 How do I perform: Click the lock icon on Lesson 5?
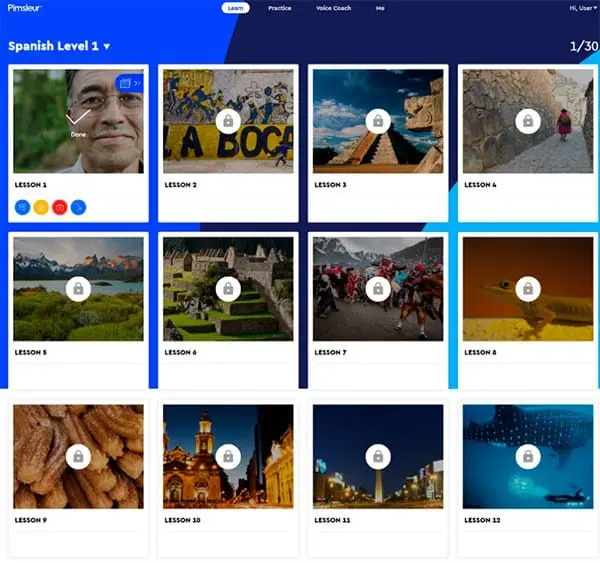tap(78, 289)
